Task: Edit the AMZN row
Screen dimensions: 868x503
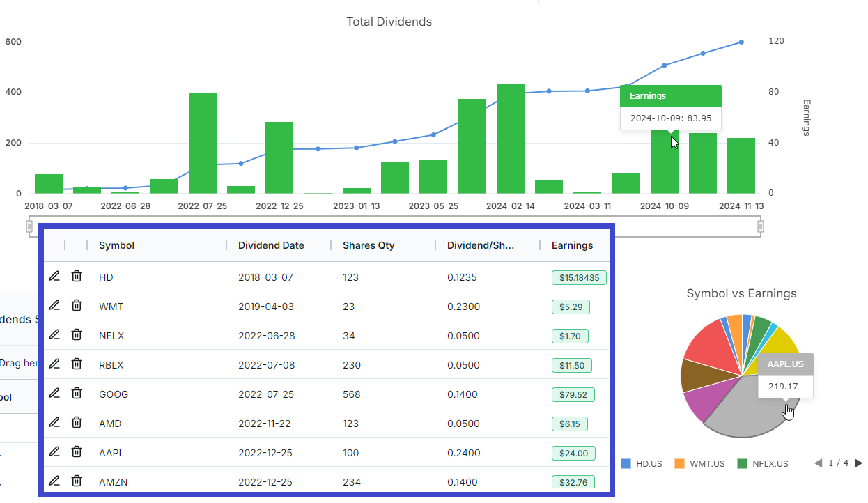Action: (x=54, y=481)
